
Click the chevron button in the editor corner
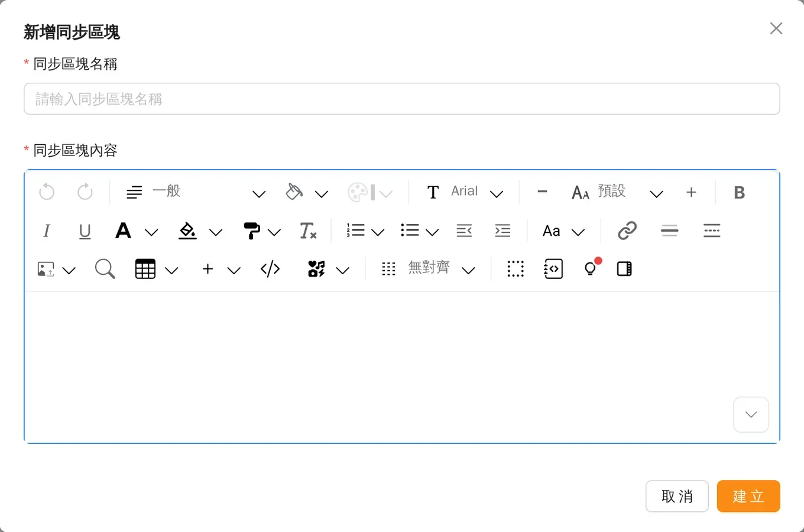(x=751, y=414)
